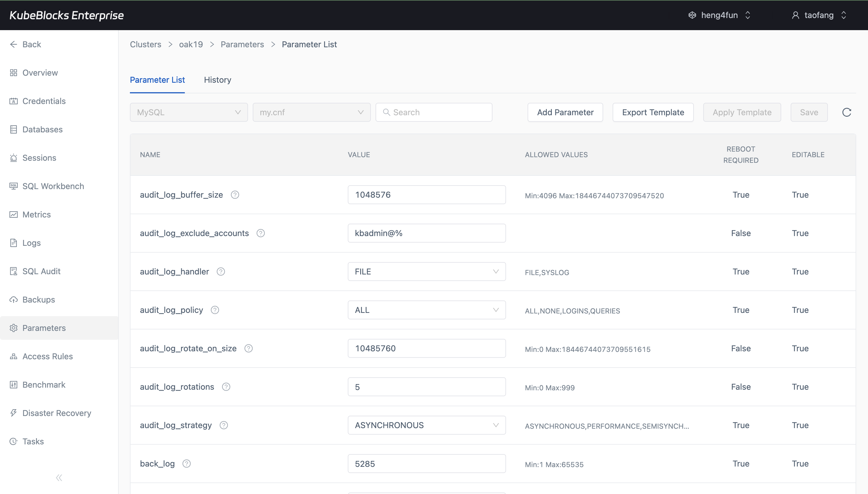The height and width of the screenshot is (494, 868).
Task: Open the MySQL component dropdown
Action: (189, 112)
